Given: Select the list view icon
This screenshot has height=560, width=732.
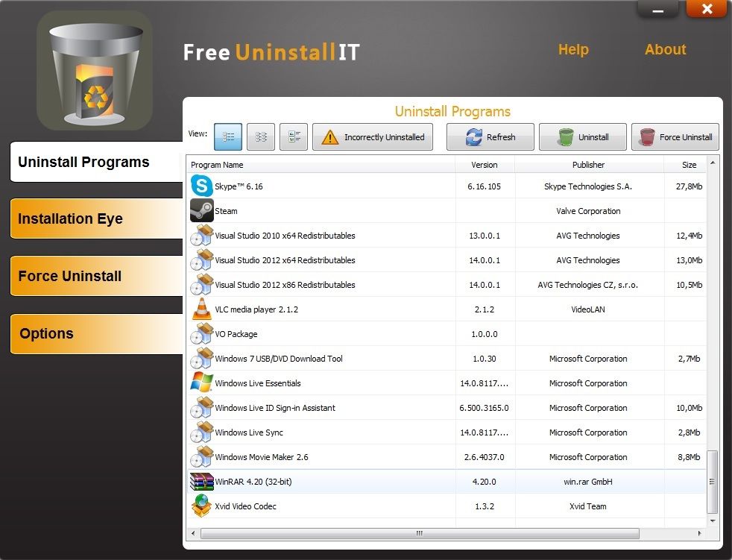Looking at the screenshot, I should pyautogui.click(x=228, y=137).
